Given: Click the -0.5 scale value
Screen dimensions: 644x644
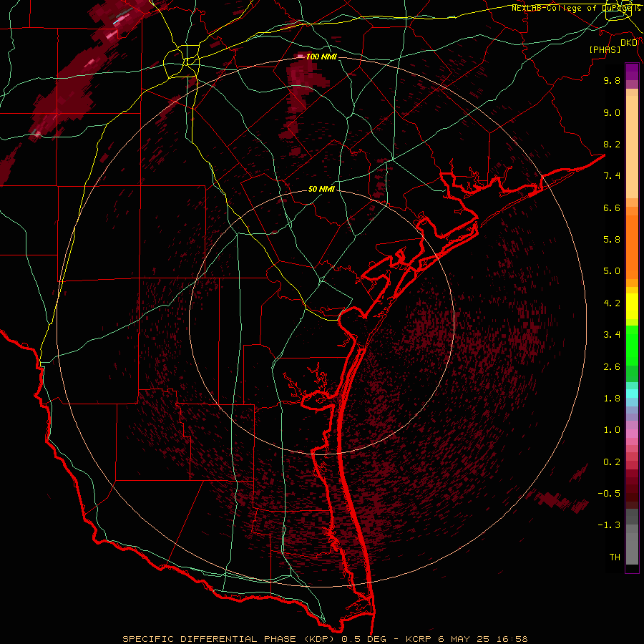Looking at the screenshot, I should pyautogui.click(x=609, y=494).
